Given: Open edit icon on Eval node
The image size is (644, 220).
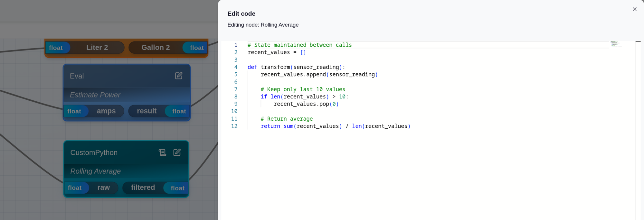Looking at the screenshot, I should [179, 76].
